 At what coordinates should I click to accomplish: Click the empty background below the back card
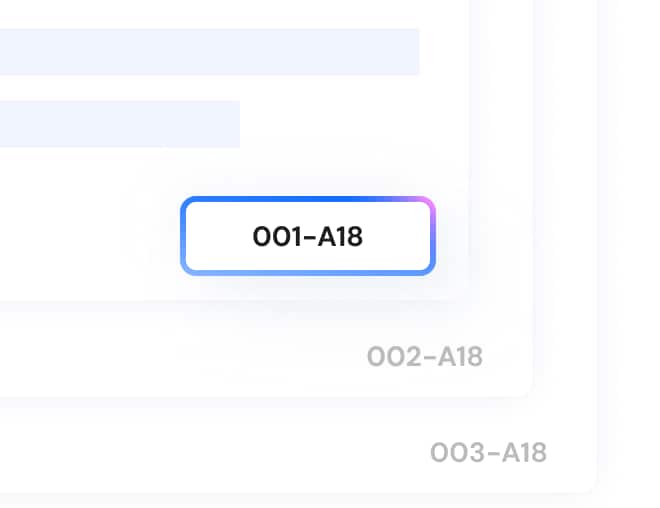tap(300, 500)
